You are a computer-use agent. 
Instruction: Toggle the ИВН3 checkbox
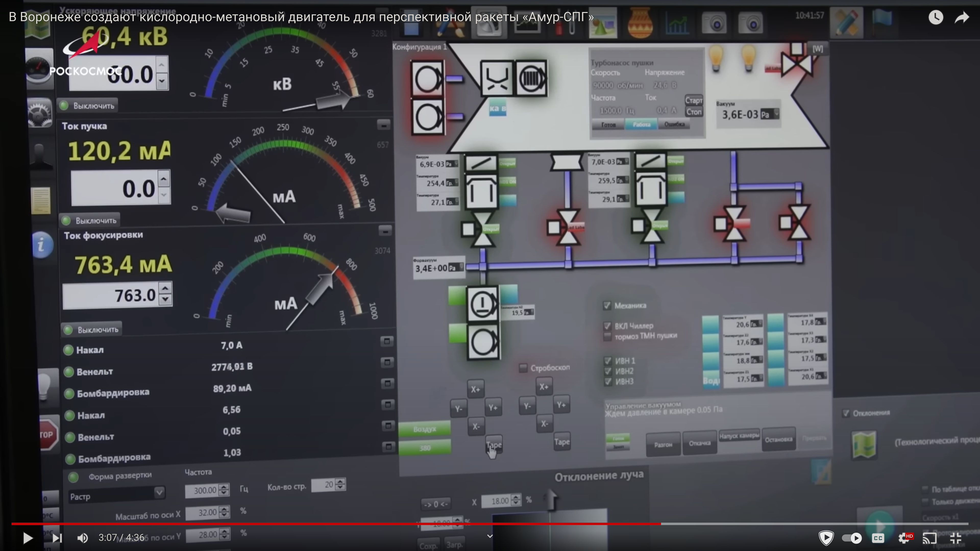pyautogui.click(x=608, y=381)
